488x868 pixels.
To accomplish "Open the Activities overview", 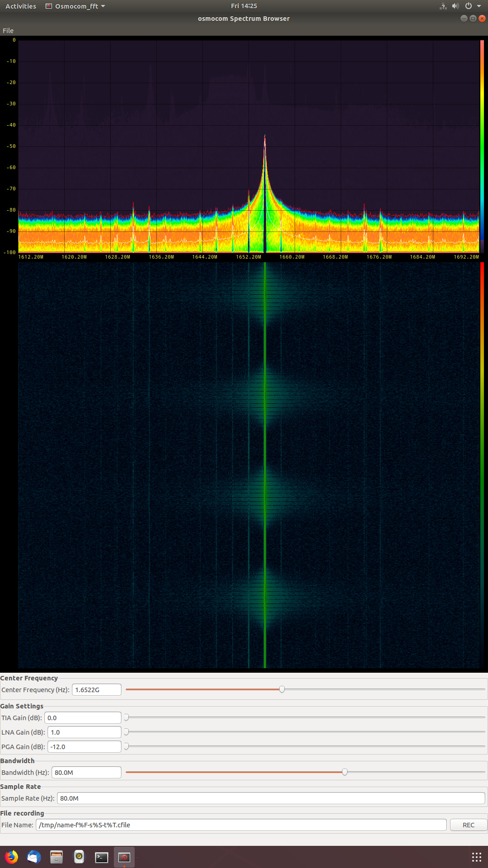I will pos(21,6).
